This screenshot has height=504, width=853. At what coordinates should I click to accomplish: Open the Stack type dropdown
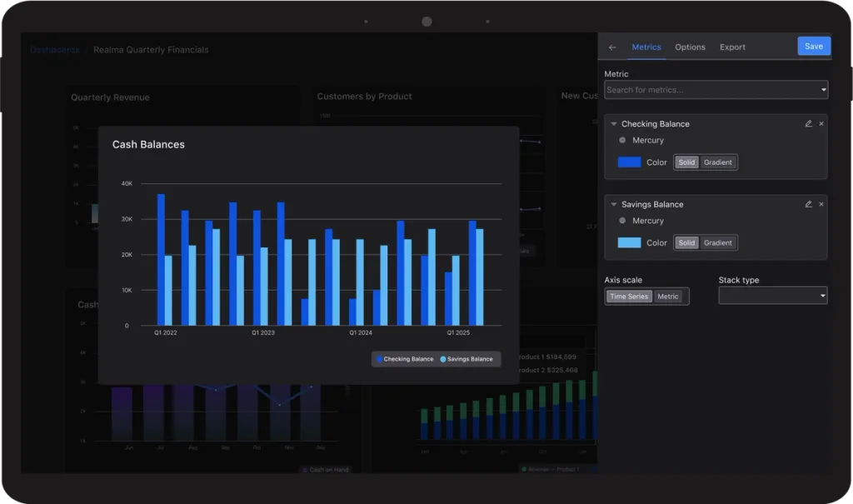tap(773, 296)
